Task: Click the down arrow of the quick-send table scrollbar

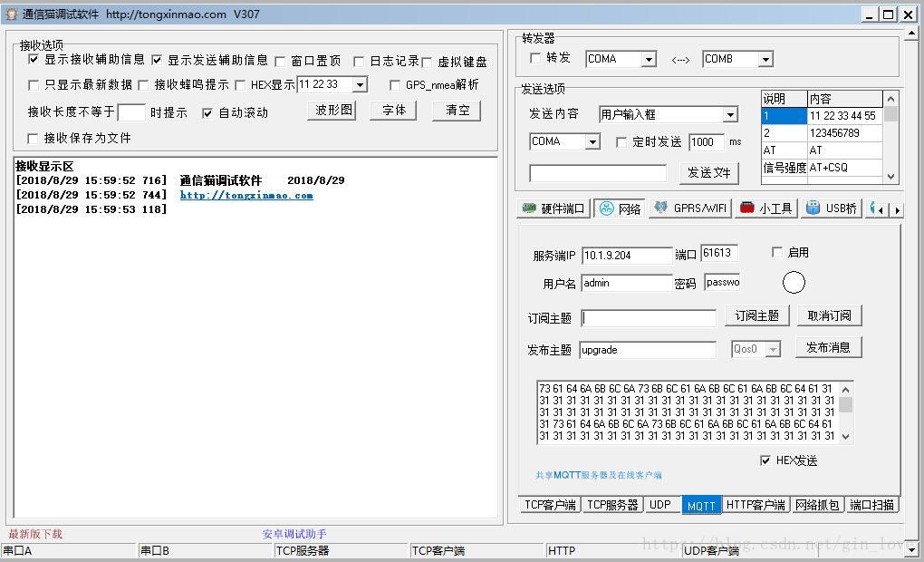Action: [x=890, y=177]
